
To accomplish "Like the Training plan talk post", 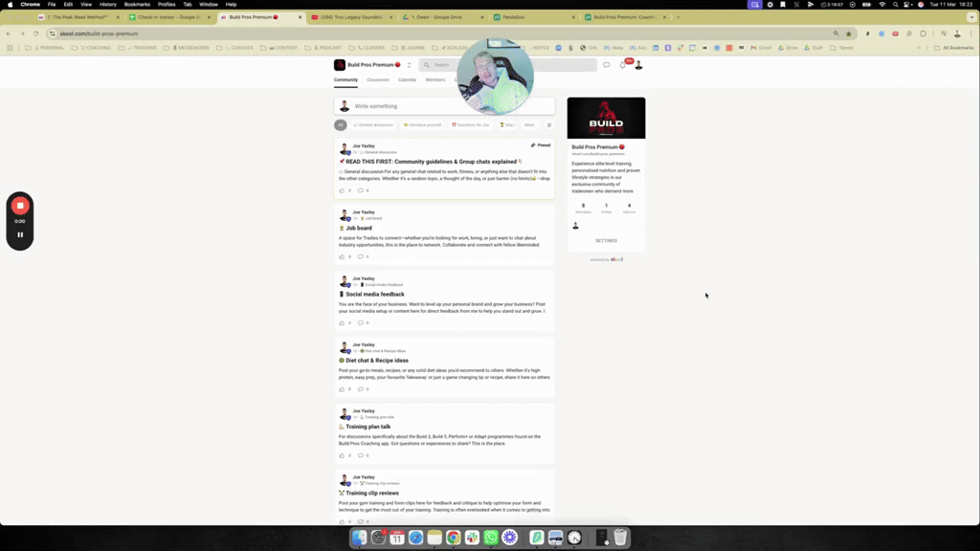I will coord(342,455).
